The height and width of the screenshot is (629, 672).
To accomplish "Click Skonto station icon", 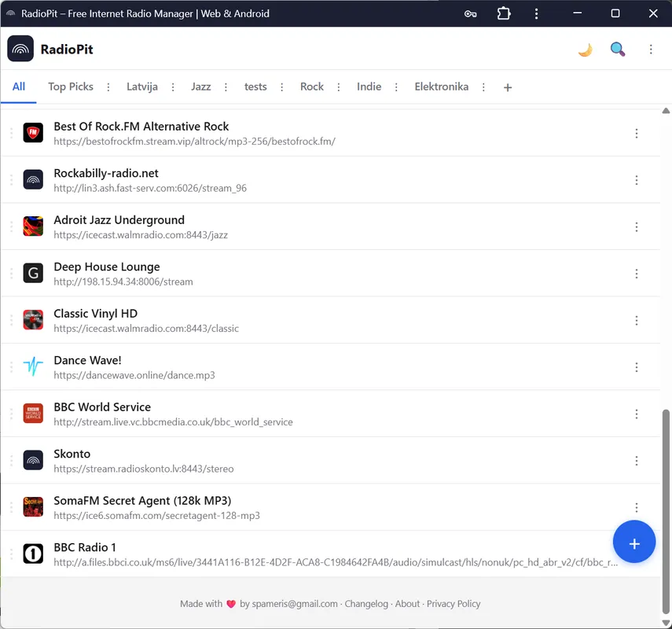I will click(33, 460).
